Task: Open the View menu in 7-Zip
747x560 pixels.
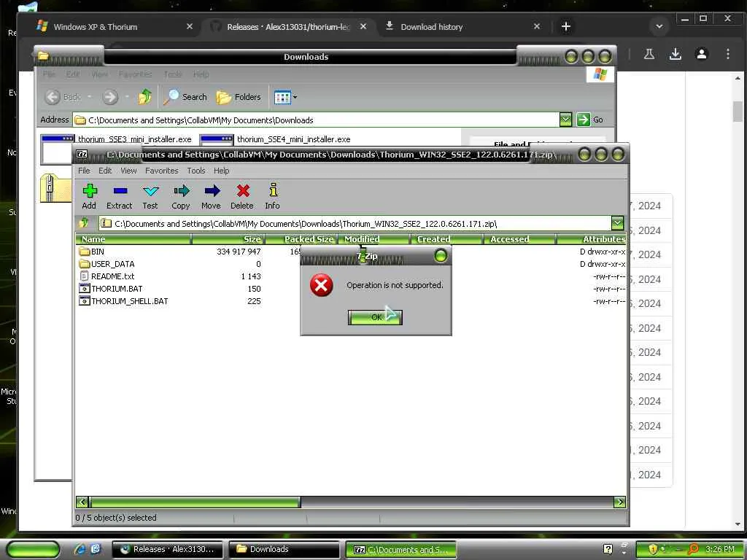Action: pyautogui.click(x=128, y=171)
